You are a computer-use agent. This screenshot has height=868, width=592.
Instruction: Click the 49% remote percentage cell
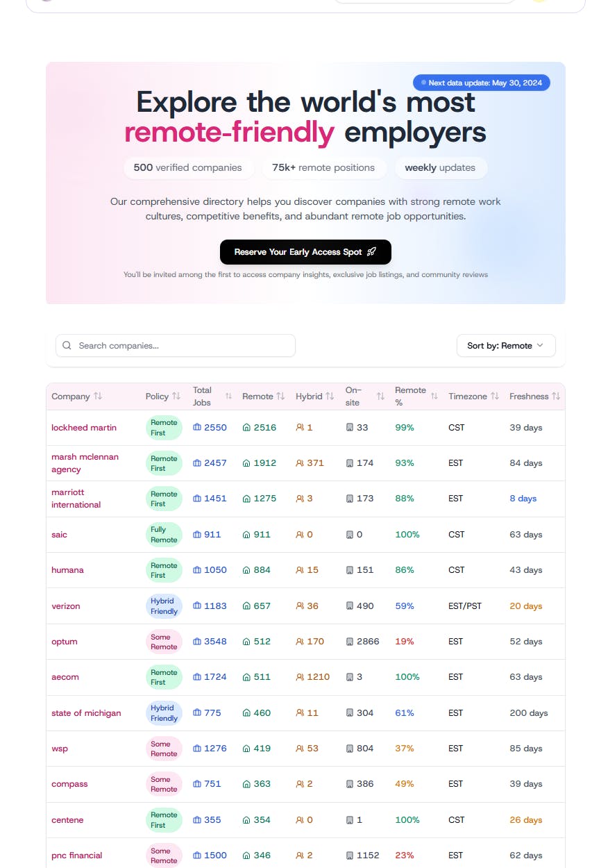pyautogui.click(x=405, y=784)
